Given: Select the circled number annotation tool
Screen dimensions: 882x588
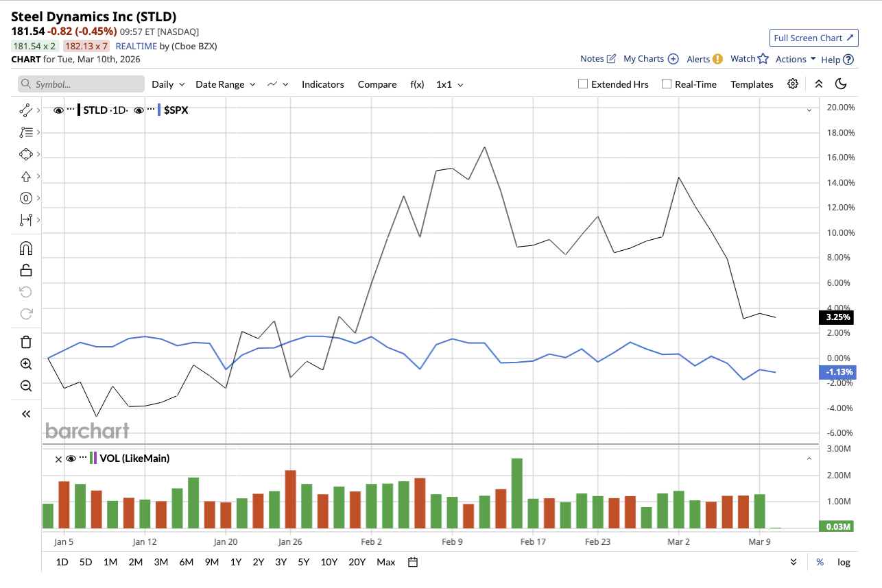Looking at the screenshot, I should pos(26,198).
